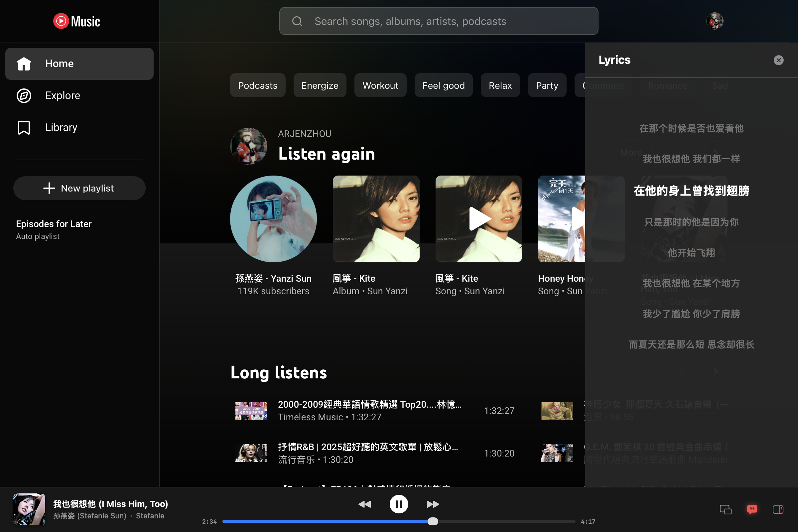Open the Home sidebar item
Viewport: 798px width, 532px height.
(79, 64)
